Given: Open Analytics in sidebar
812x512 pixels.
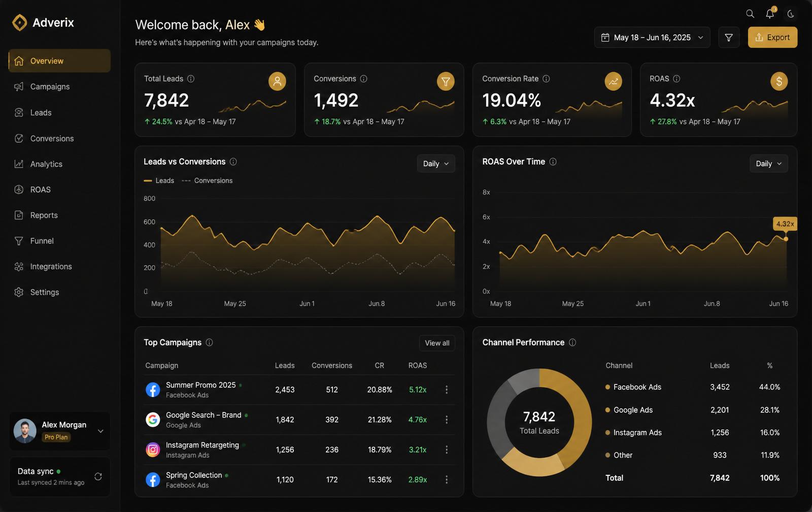Looking at the screenshot, I should click(x=59, y=164).
